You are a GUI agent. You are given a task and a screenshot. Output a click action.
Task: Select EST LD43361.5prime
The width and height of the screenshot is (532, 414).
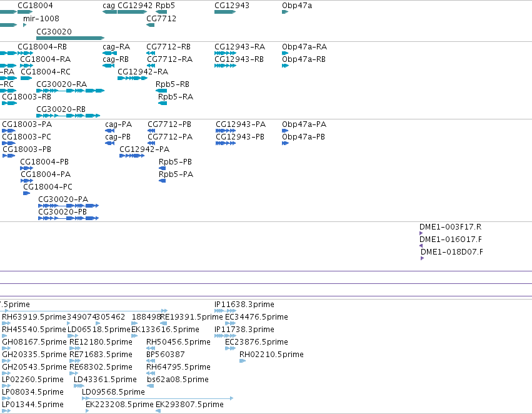(x=105, y=380)
